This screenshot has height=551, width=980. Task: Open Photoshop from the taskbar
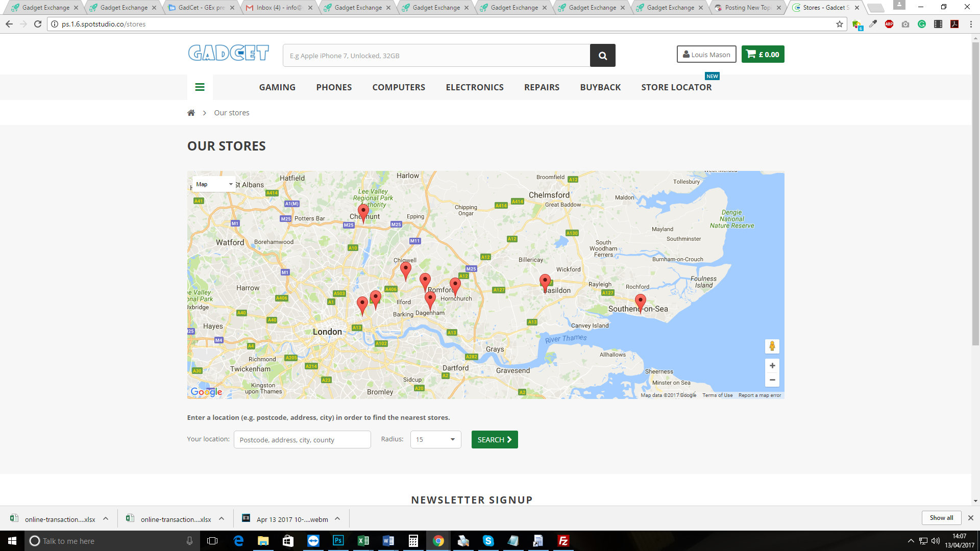point(338,541)
